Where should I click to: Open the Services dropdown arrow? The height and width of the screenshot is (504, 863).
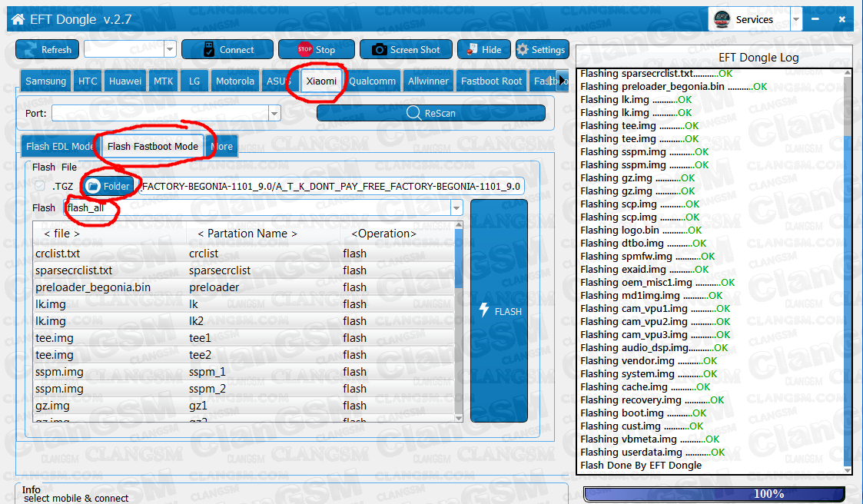point(796,20)
